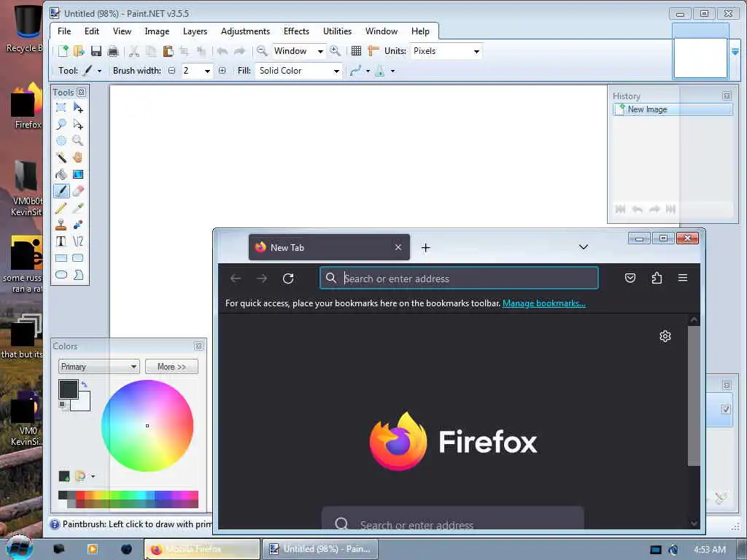Click the Zoom In magnifier icon
Viewport: 747px width, 560px height.
[x=336, y=51]
